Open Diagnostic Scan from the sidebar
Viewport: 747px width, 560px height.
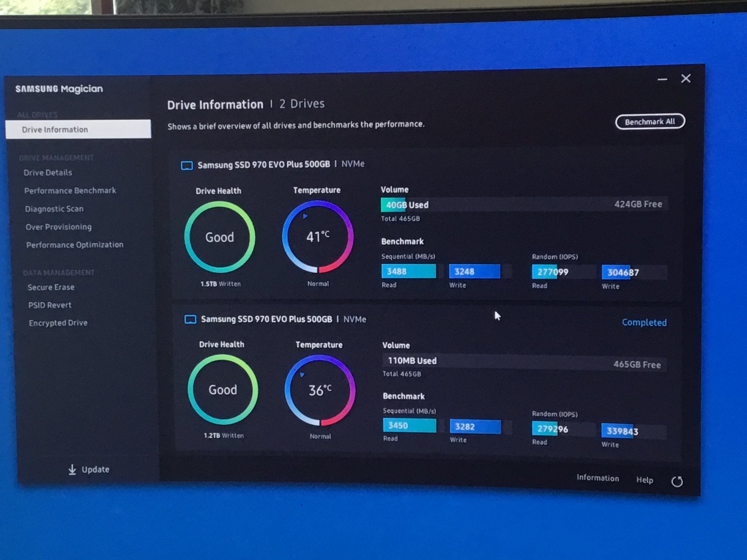(x=54, y=209)
